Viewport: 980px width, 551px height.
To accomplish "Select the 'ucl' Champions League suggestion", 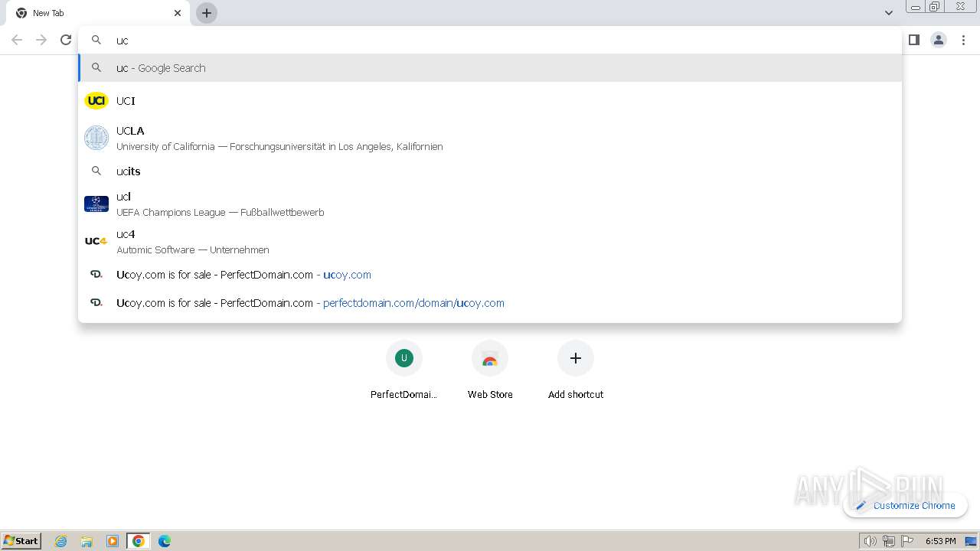I will click(490, 204).
